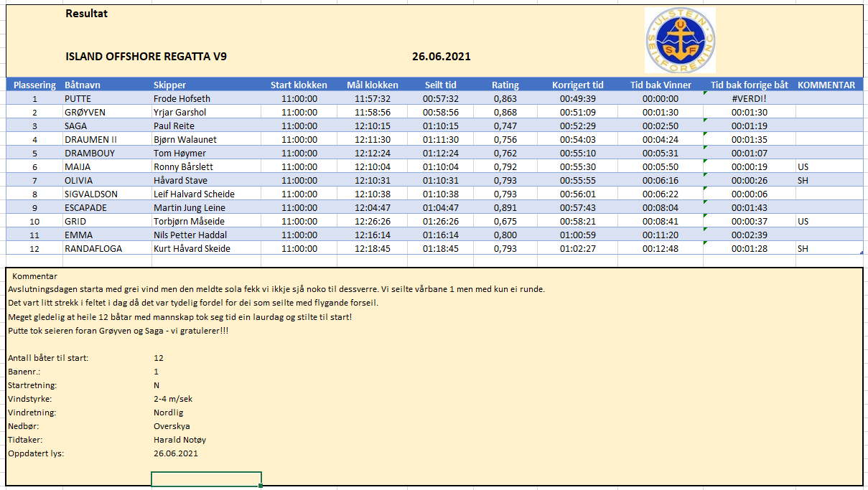Select the timekeeper name Harald Notøy

[179, 440]
